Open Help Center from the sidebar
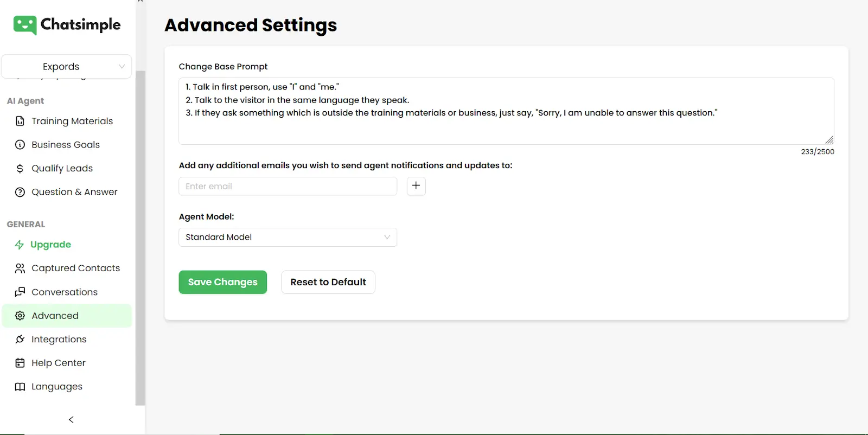 (58, 363)
